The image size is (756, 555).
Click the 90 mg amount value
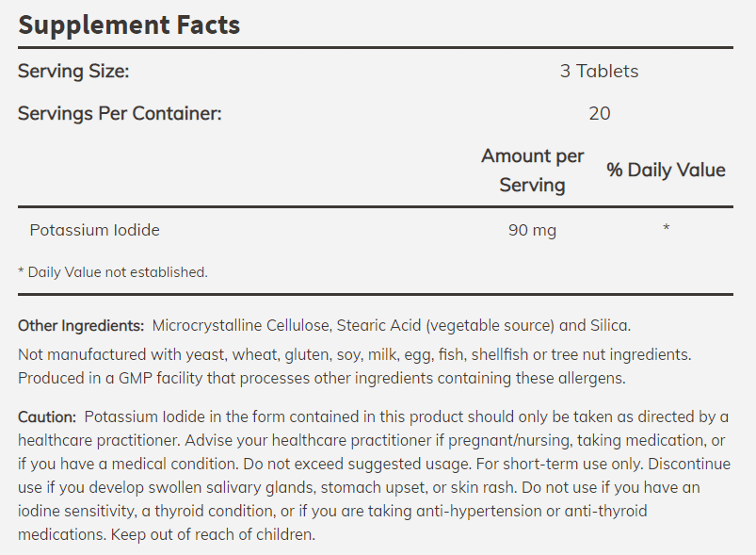point(532,230)
